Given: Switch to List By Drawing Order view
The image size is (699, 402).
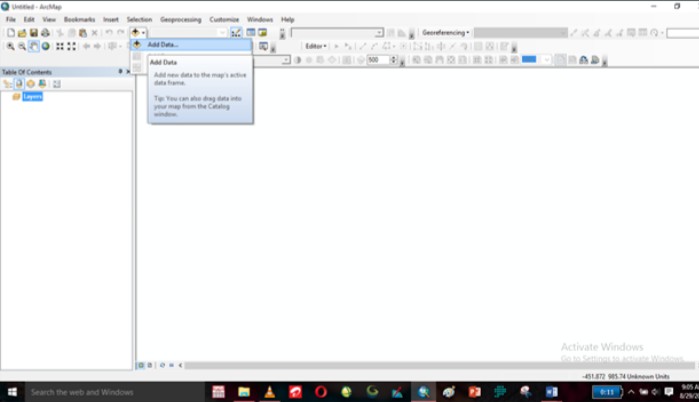Looking at the screenshot, I should [7, 84].
